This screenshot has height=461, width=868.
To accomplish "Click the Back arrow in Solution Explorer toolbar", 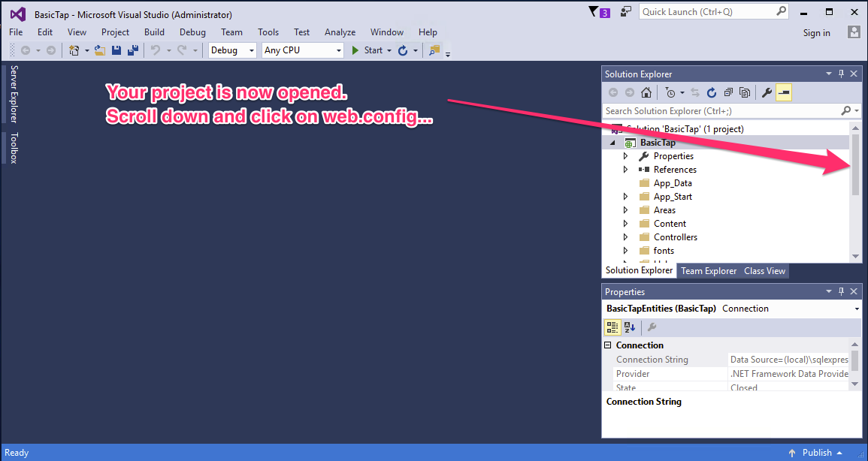I will click(x=612, y=92).
